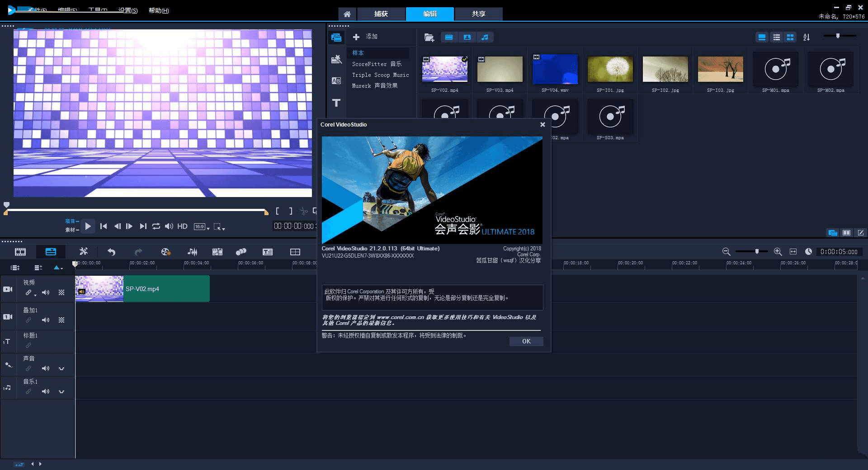Open the Subtitle Editor tool
Screen dimensions: 868x470
click(268, 252)
